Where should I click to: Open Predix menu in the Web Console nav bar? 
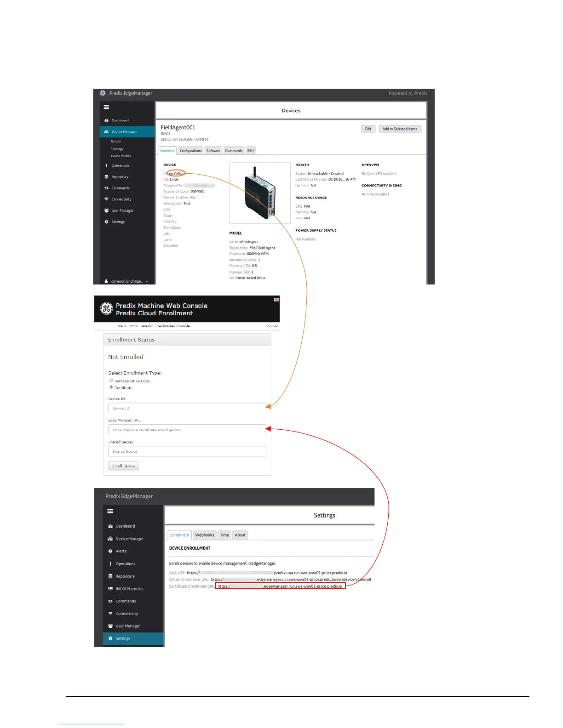[147, 326]
